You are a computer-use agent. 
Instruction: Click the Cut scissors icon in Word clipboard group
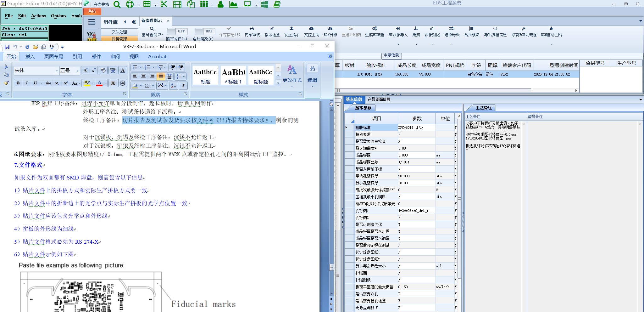coord(6,67)
